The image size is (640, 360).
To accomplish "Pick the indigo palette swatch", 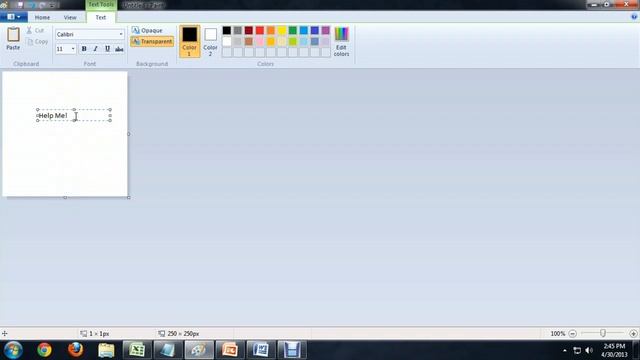I will pyautogui.click(x=315, y=30).
